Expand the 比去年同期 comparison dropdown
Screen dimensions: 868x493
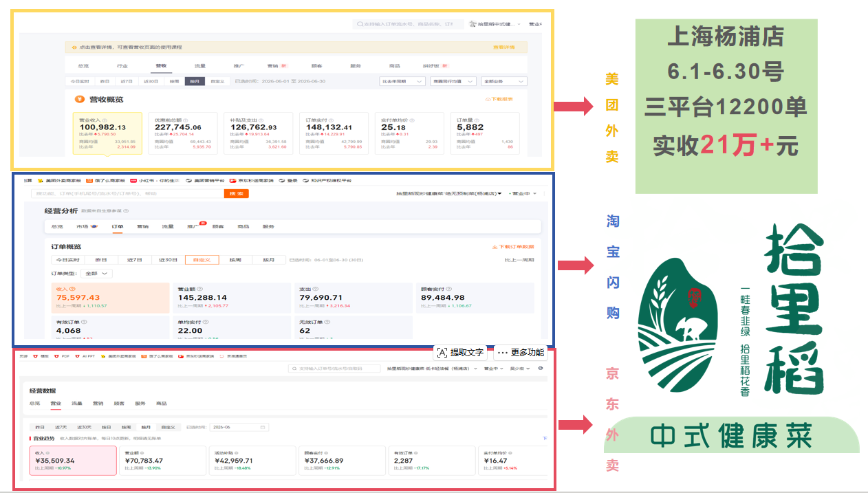tap(402, 81)
